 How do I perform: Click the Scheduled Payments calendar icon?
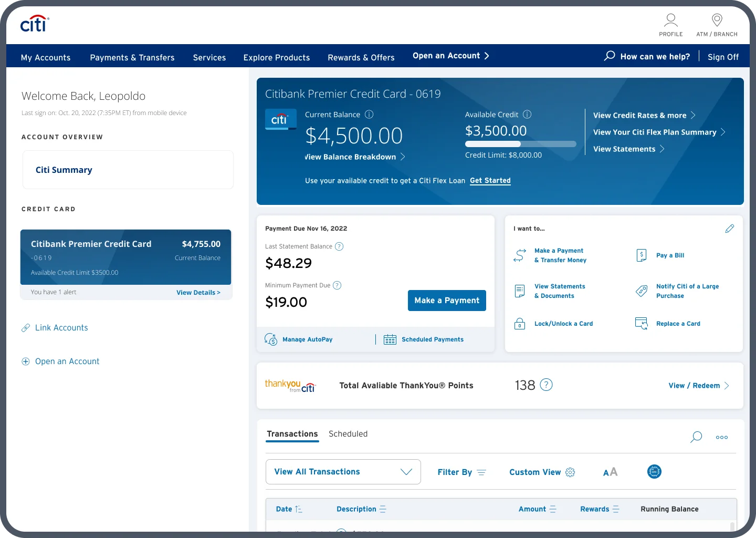[x=390, y=339]
